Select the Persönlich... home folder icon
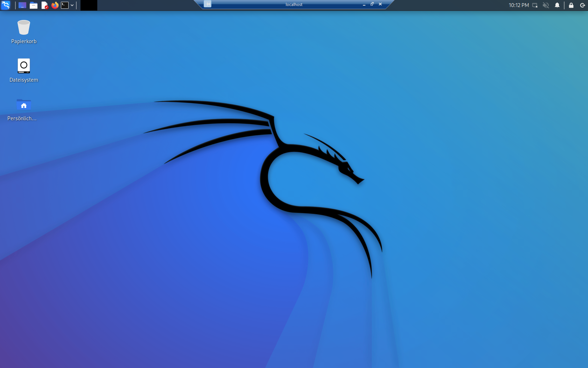 pos(24,104)
